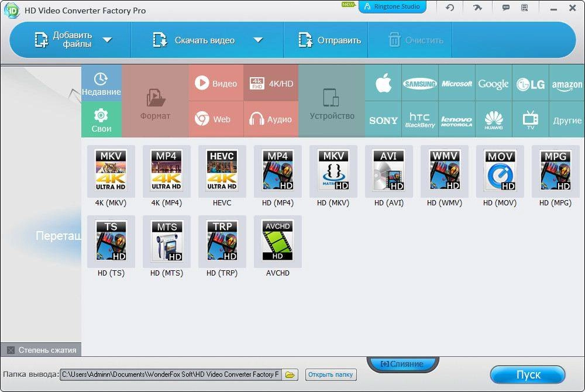Viewport: 585px width, 392px height.
Task: Switch to Недавние recent formats tab
Action: click(x=101, y=83)
